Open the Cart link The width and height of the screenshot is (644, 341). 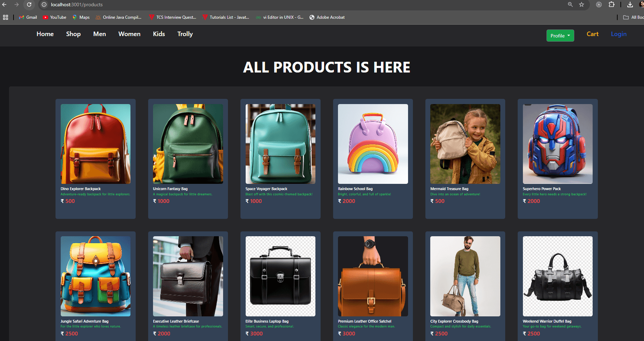coord(593,34)
